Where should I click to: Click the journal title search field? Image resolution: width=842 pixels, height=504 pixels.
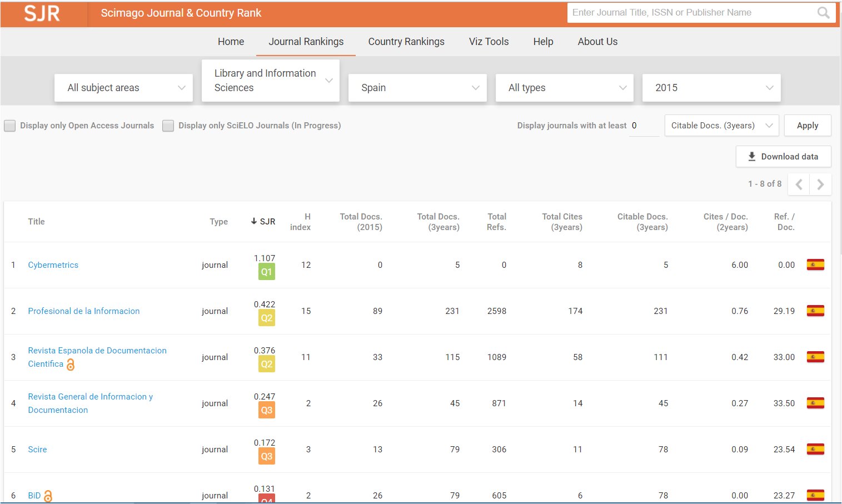click(689, 13)
